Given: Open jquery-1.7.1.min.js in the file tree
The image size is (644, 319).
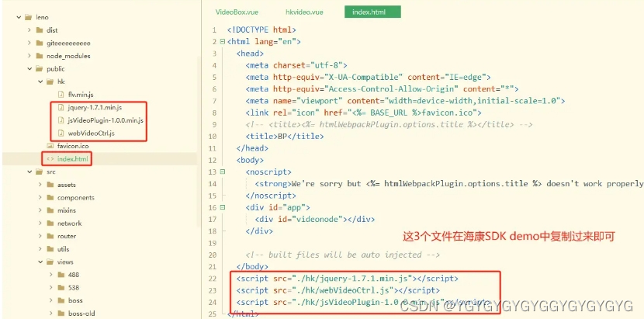Looking at the screenshot, I should [x=95, y=107].
